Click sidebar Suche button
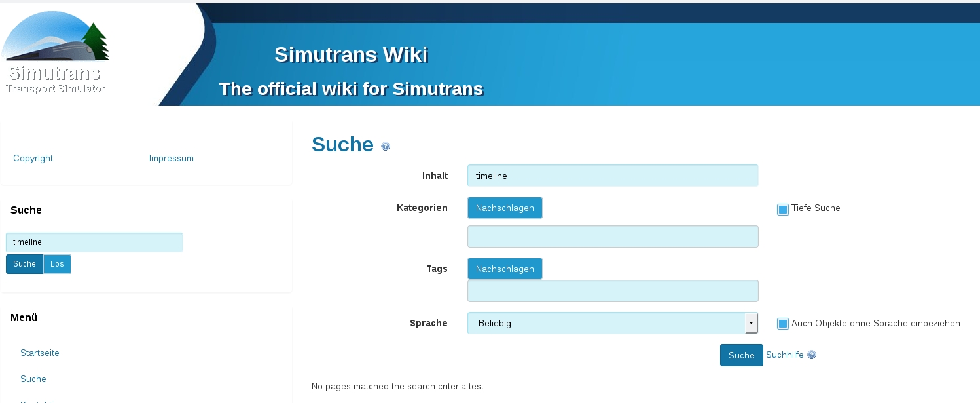Viewport: 980px width, 403px height. (x=25, y=264)
